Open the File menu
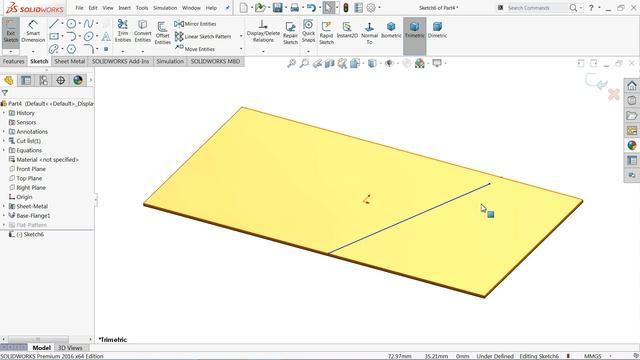 pos(79,8)
